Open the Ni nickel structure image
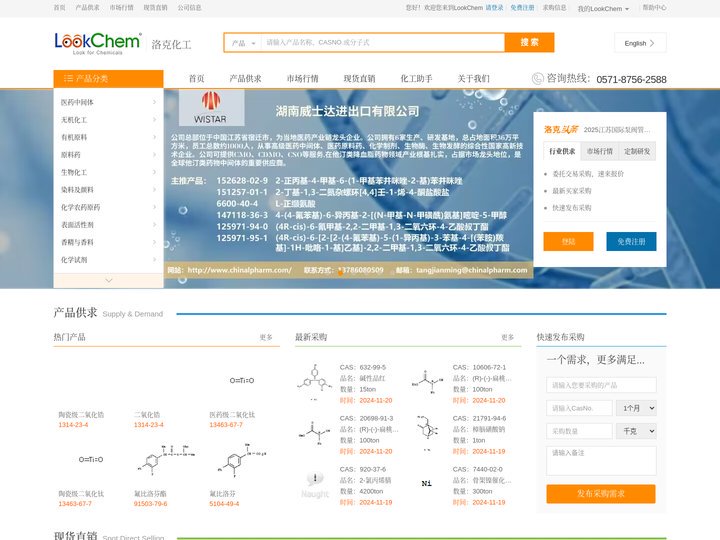Image resolution: width=720 pixels, height=540 pixels. point(427,484)
